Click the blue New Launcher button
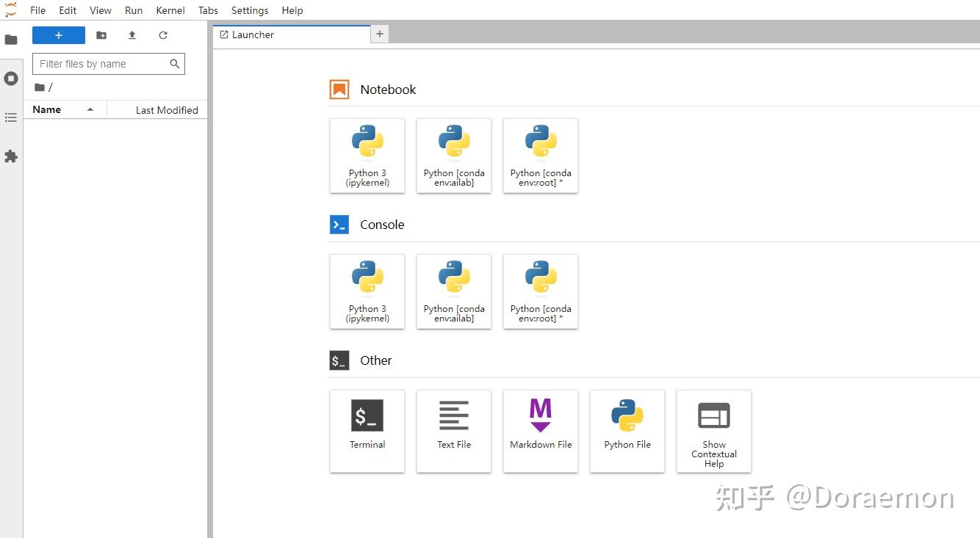 [x=59, y=35]
